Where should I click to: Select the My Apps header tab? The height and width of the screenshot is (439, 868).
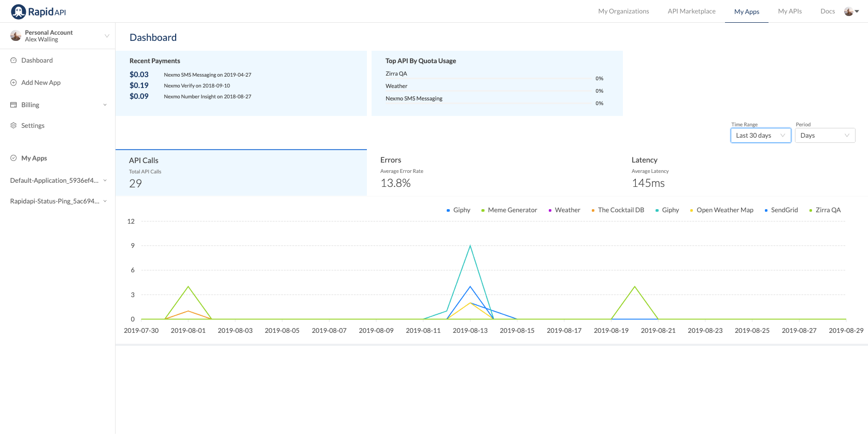747,12
